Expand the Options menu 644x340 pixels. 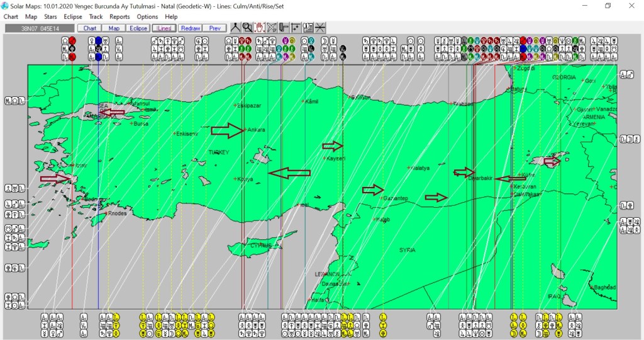(x=147, y=16)
